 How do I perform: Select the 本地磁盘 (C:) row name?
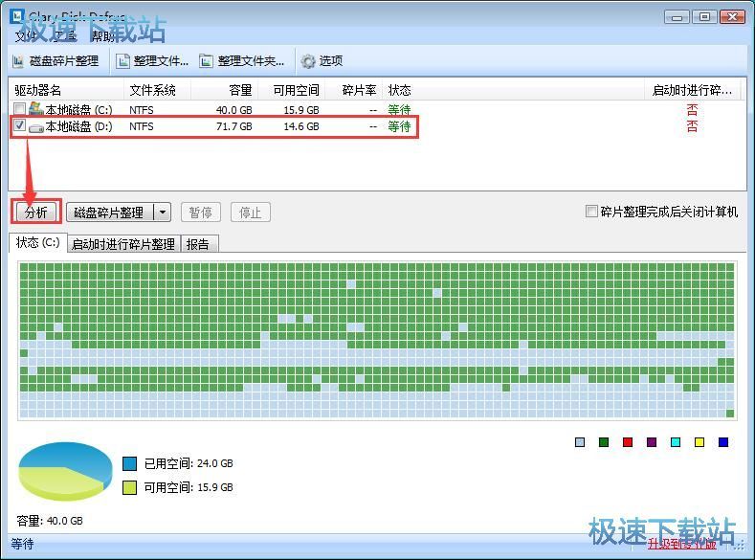point(79,110)
